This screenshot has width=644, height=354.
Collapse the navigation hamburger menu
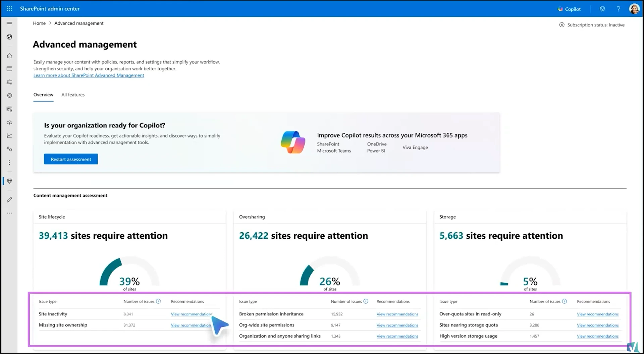click(9, 23)
